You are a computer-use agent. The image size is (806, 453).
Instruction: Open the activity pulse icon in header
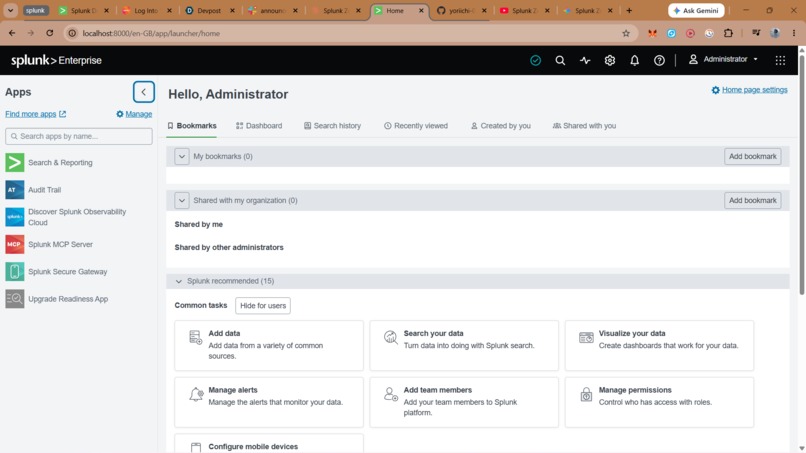point(585,60)
